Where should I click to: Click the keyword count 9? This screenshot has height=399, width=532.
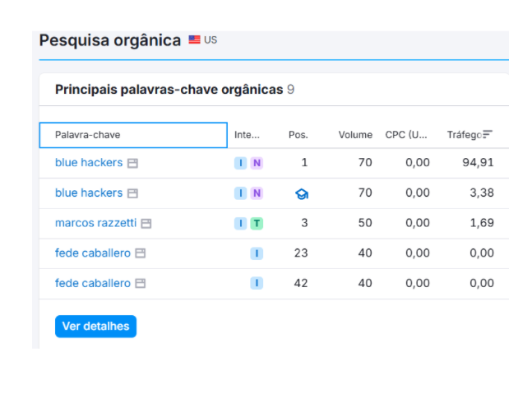pyautogui.click(x=290, y=90)
